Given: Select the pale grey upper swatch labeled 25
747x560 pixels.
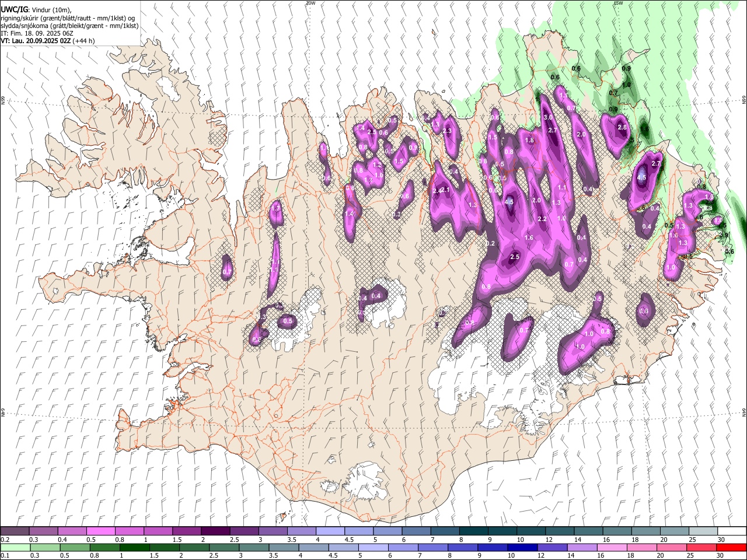Looking at the screenshot, I should [703, 531].
